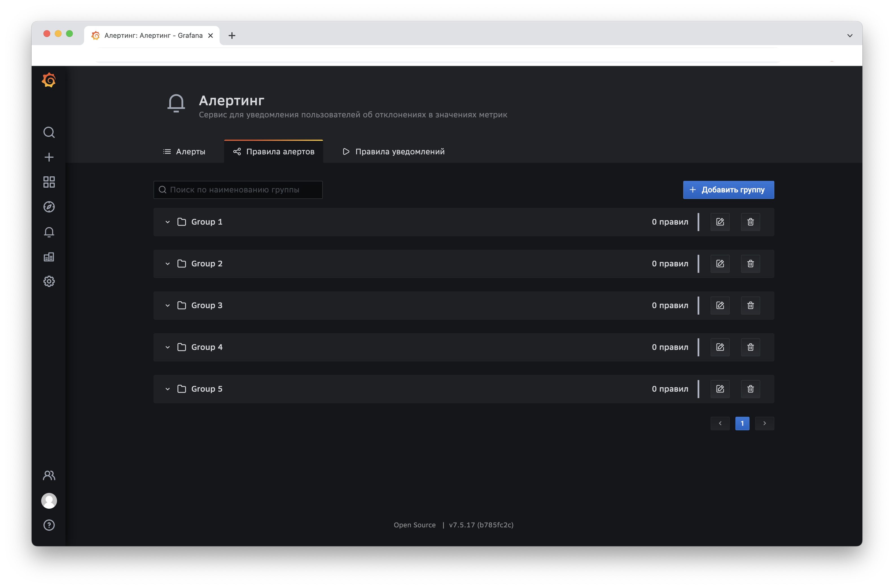Screen dimensions: 894x588
Task: Open the sidebar search icon
Action: tap(49, 132)
